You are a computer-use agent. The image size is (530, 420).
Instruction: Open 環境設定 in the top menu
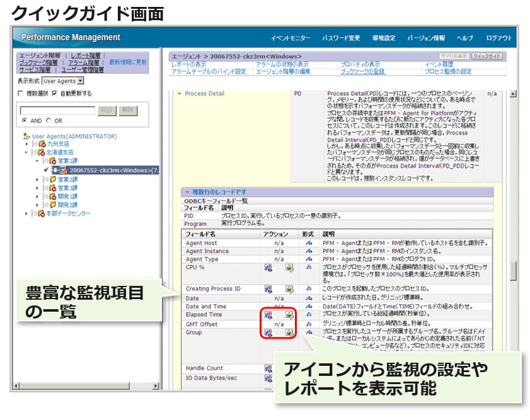click(383, 38)
